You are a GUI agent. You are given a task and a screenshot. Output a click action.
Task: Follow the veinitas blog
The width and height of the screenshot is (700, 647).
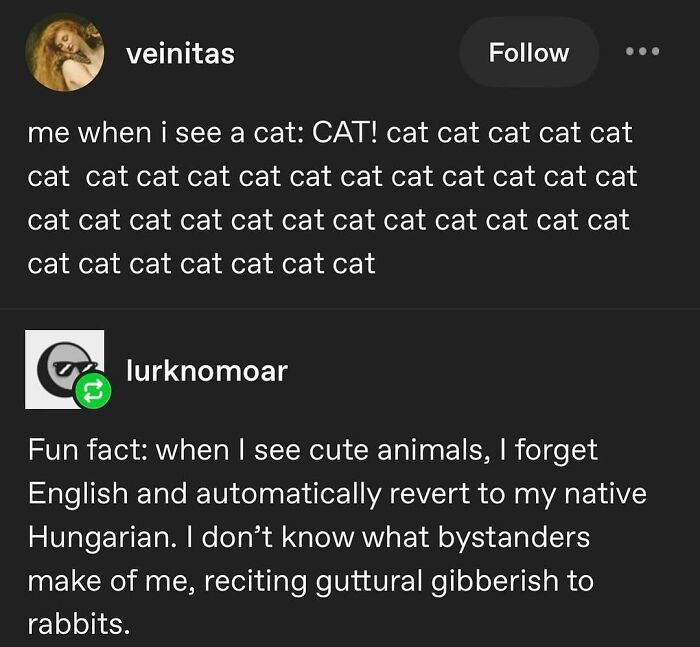tap(528, 52)
